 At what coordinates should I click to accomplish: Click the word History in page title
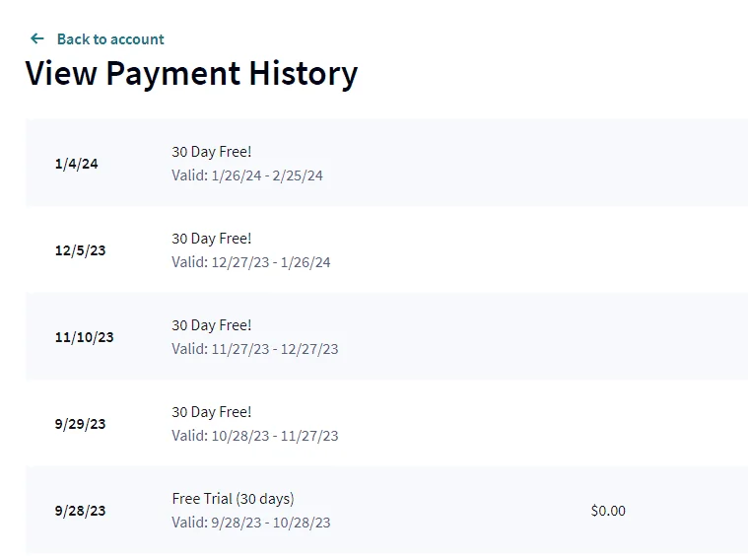click(304, 75)
